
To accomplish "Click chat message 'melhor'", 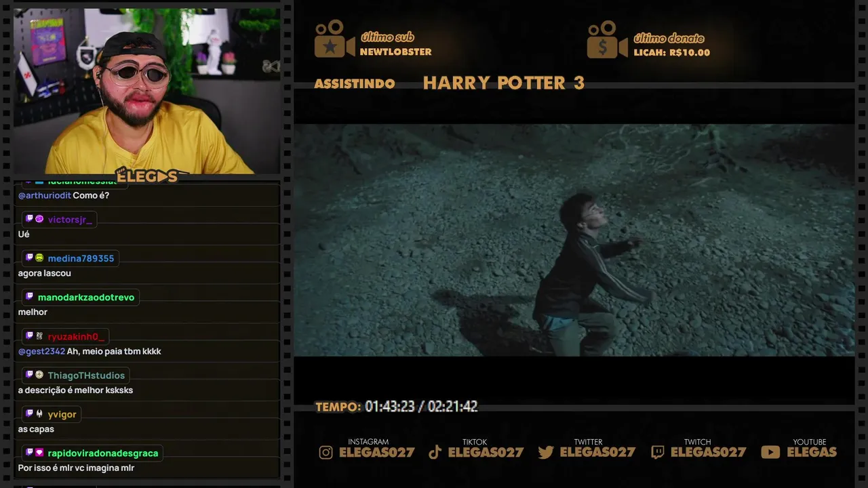I will pos(33,312).
